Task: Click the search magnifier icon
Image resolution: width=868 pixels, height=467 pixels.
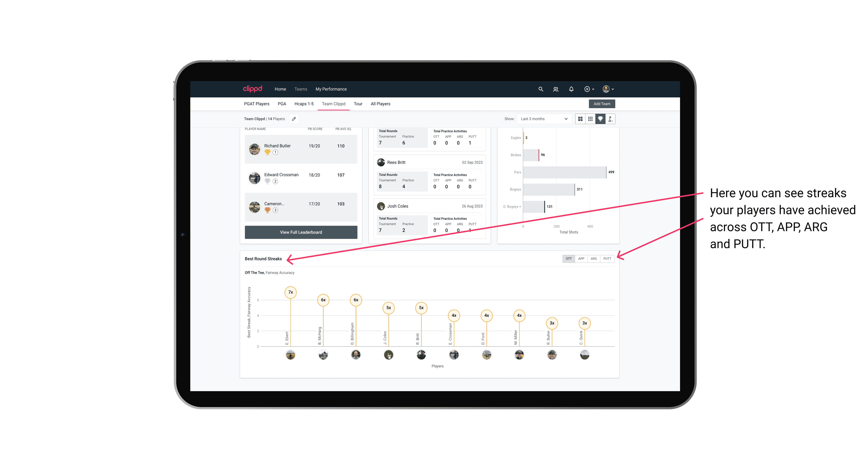Action: (541, 89)
